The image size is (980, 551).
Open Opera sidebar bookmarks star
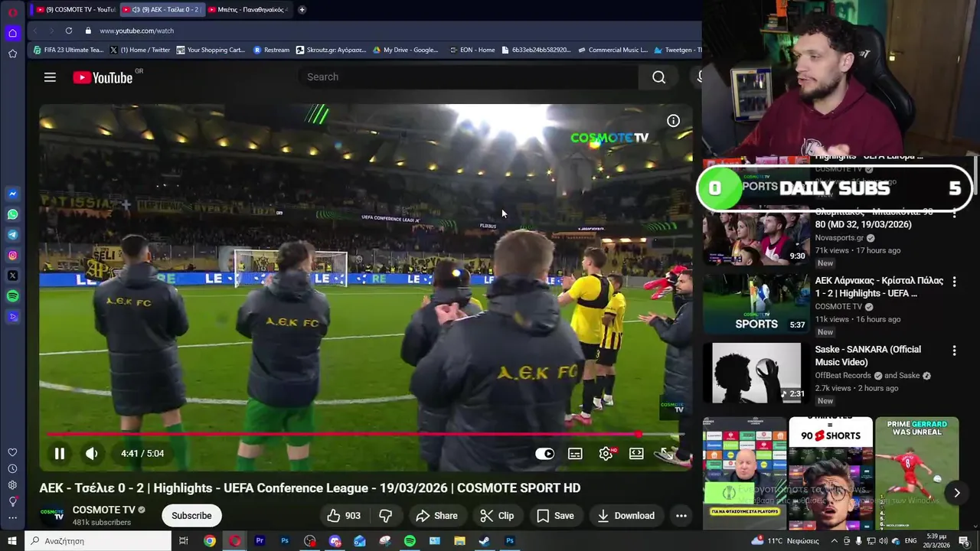[12, 54]
